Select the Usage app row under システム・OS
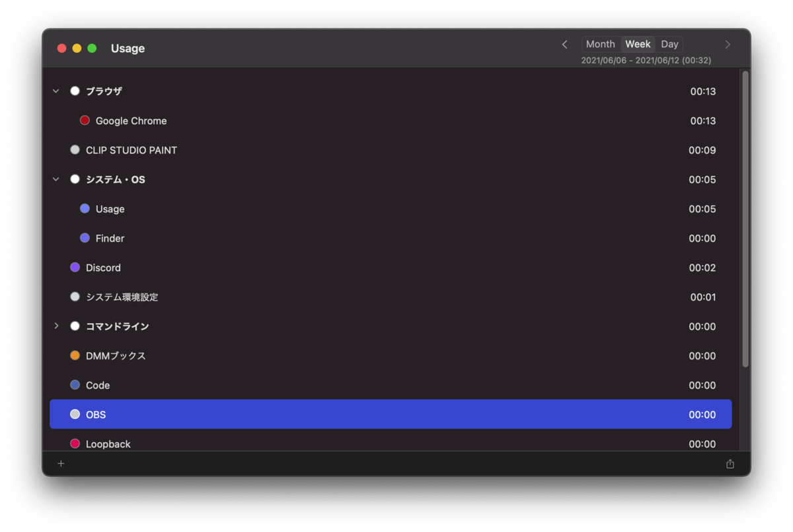 coord(391,209)
